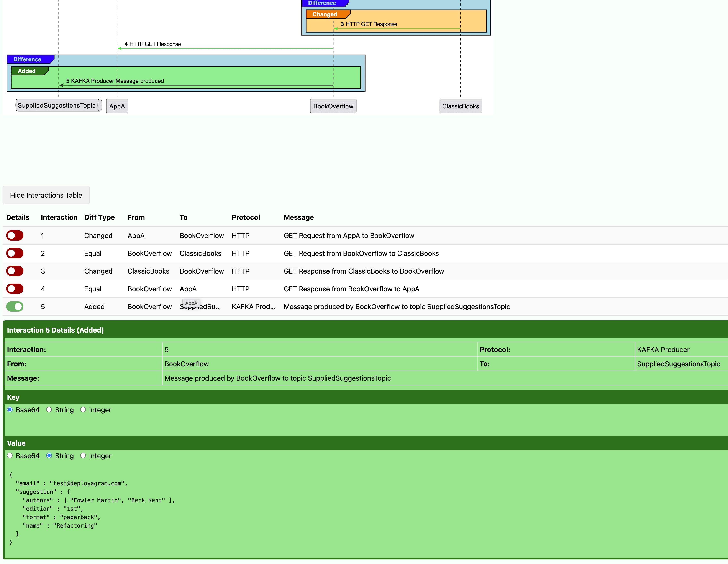This screenshot has height=564, width=728.
Task: Click the 4 HTTP GET Response arrow label
Action: (153, 44)
